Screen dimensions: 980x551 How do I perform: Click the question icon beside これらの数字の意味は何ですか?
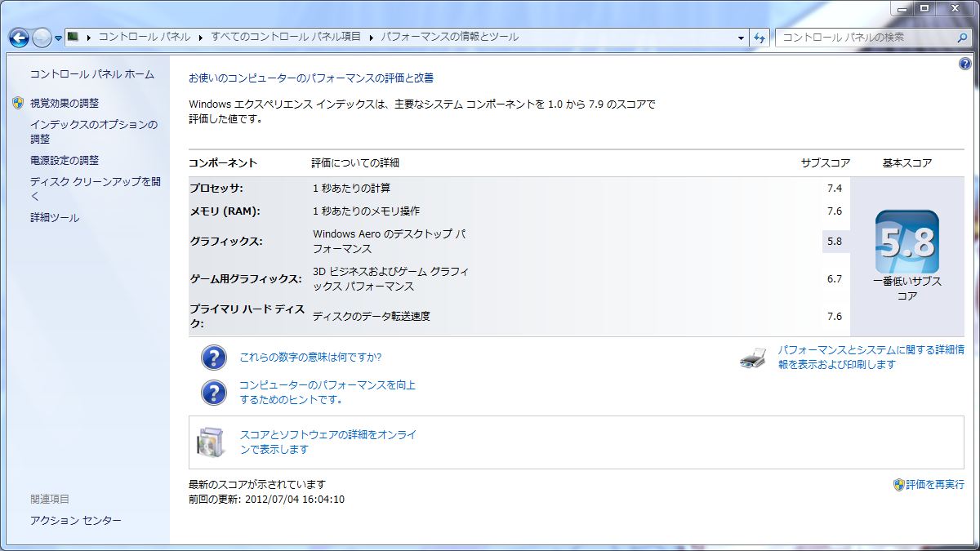pos(214,358)
